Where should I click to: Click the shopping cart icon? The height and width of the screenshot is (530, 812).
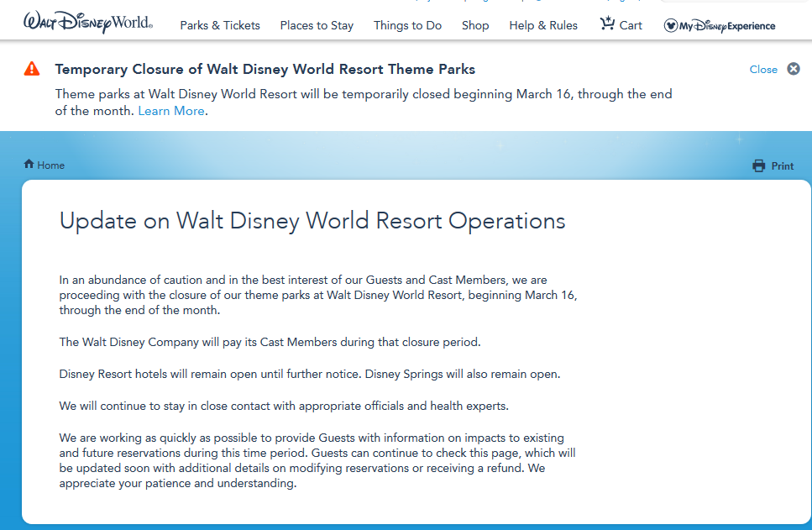[607, 24]
